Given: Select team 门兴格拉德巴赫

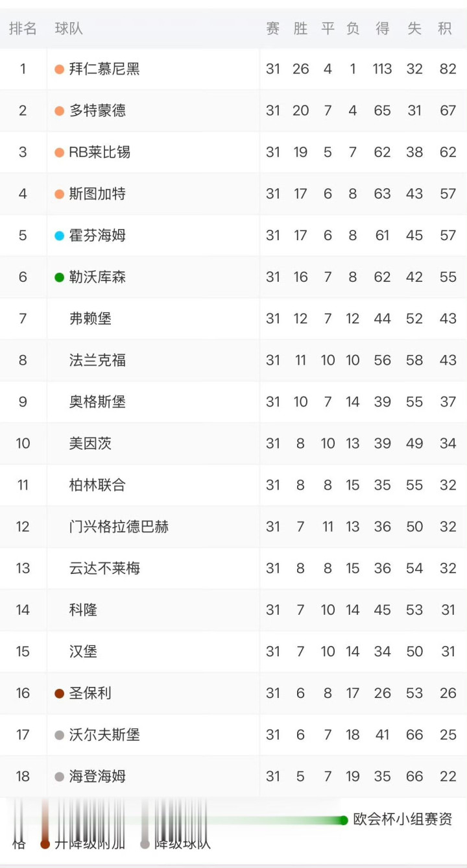Looking at the screenshot, I should click(x=119, y=527).
